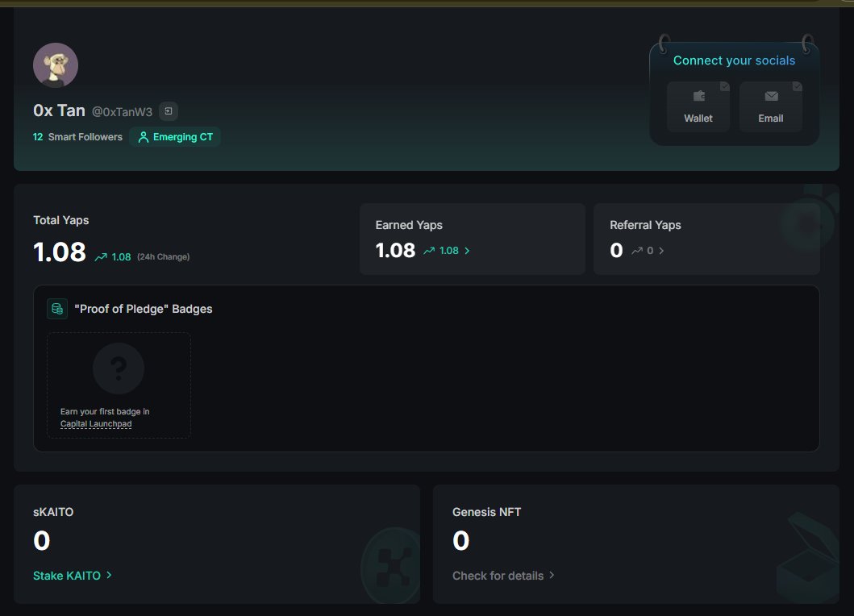Connect your Email

pyautogui.click(x=771, y=106)
